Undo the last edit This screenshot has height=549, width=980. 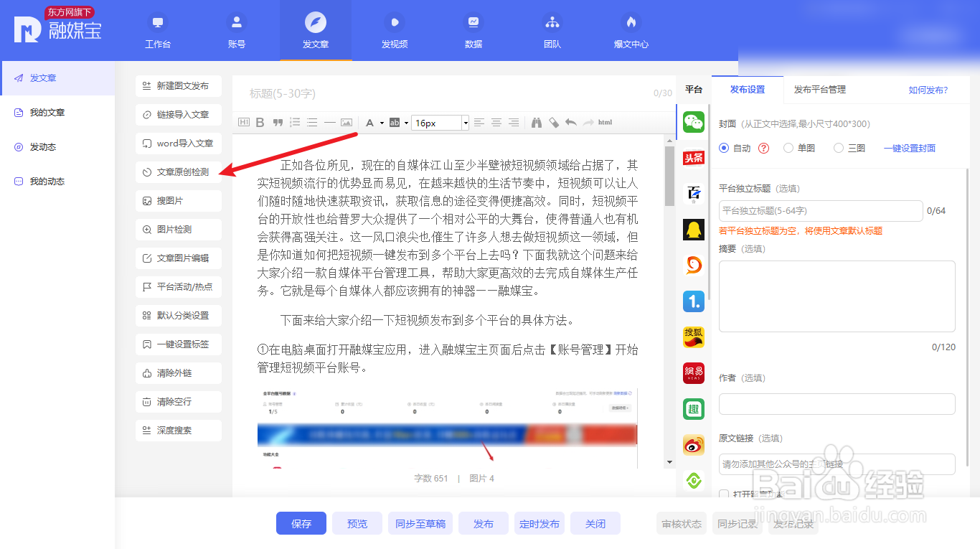coord(570,123)
